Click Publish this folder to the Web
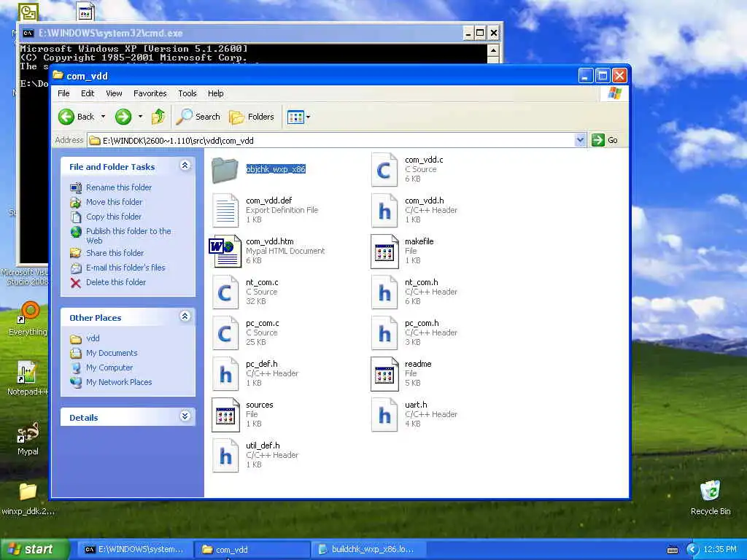Viewport: 747px width, 560px height. [128, 236]
